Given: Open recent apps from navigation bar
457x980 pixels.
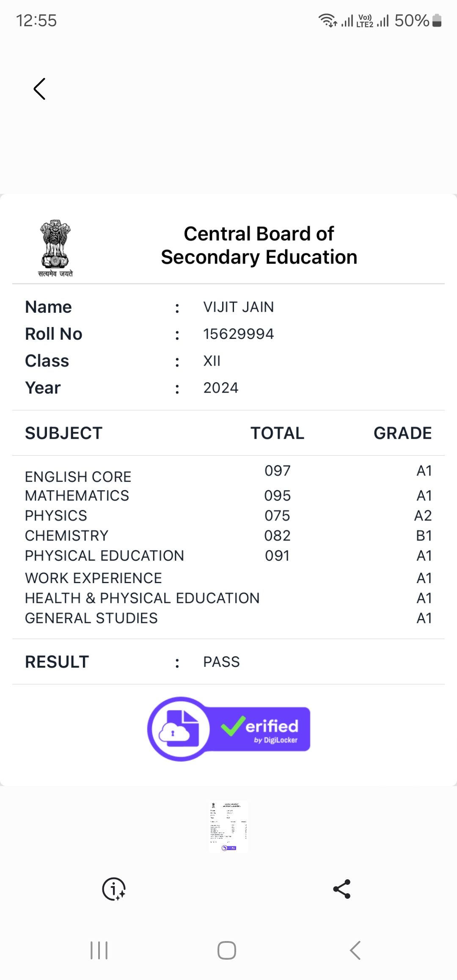Looking at the screenshot, I should (99, 950).
